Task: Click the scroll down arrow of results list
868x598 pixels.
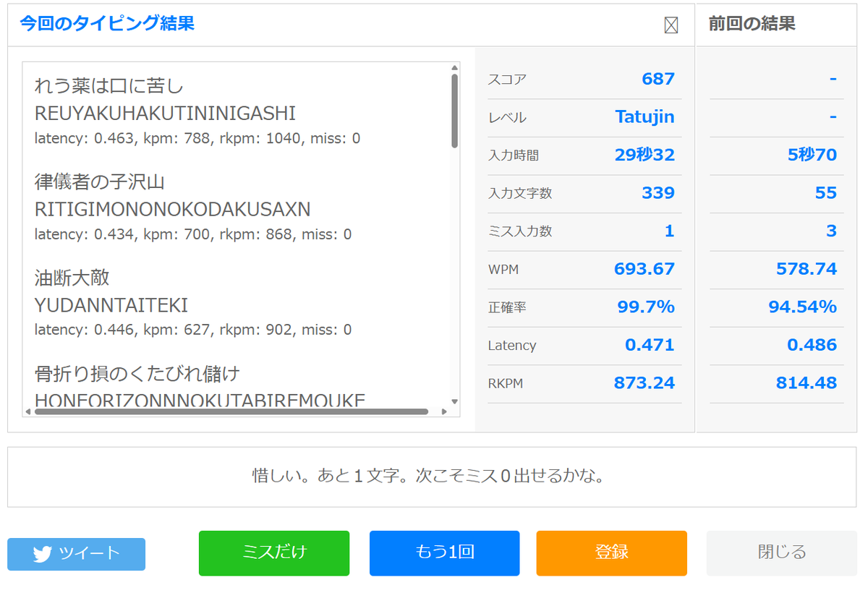Action: coord(454,401)
